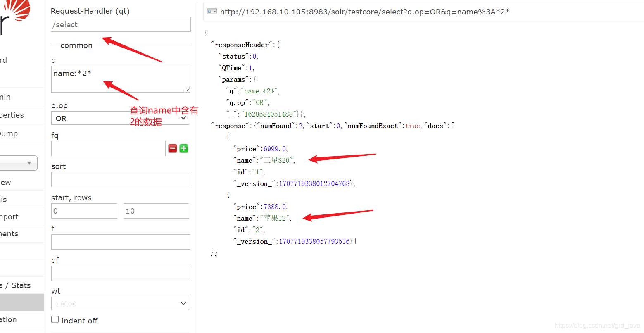The image size is (644, 333).
Task: Click the fl field list input
Action: point(121,242)
